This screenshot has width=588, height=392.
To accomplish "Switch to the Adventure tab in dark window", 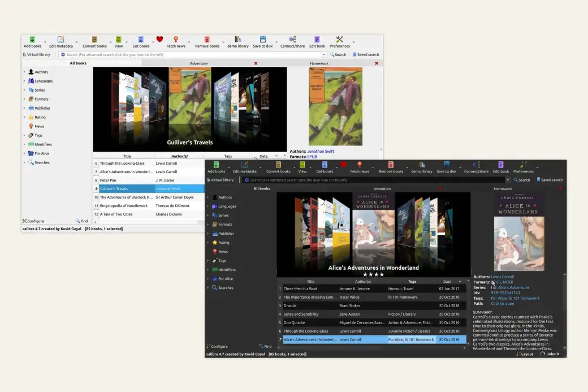I will (382, 189).
